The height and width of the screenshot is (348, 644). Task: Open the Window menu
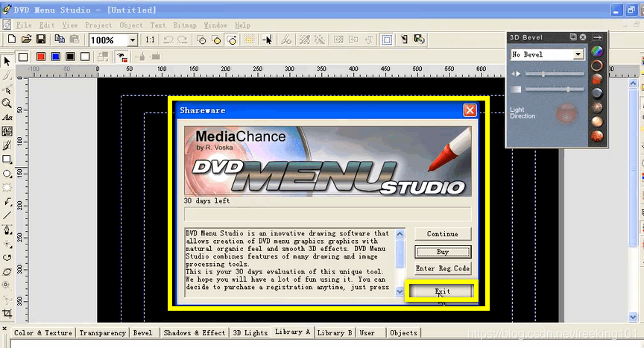215,25
